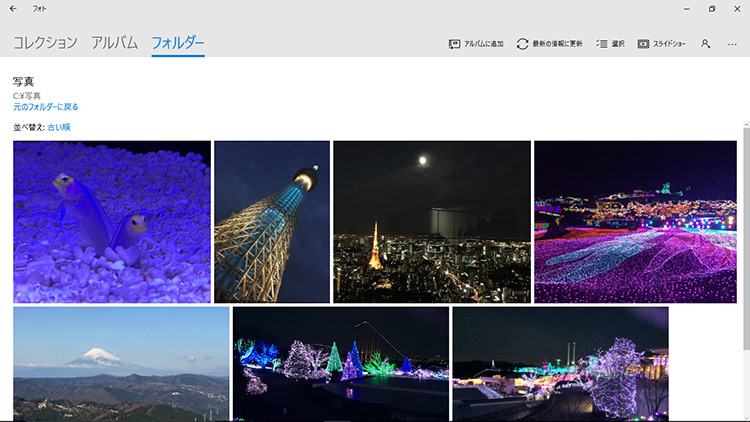Open the pink purple illumination field photo
The image size is (750, 422).
coord(635,221)
